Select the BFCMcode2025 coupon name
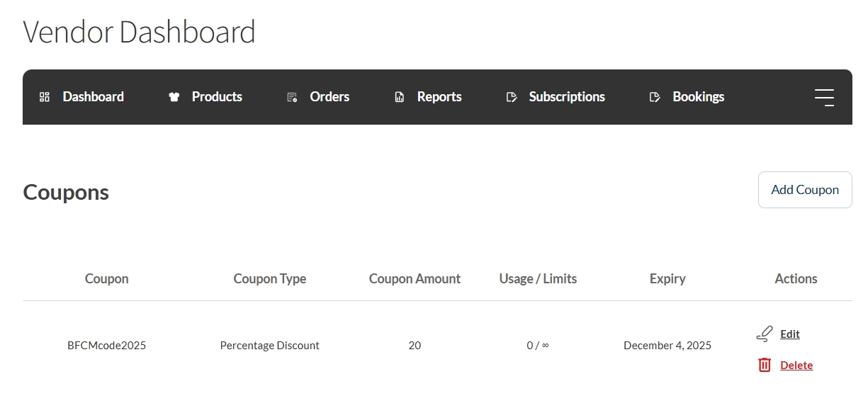Image resolution: width=868 pixels, height=408 pixels. pos(106,346)
